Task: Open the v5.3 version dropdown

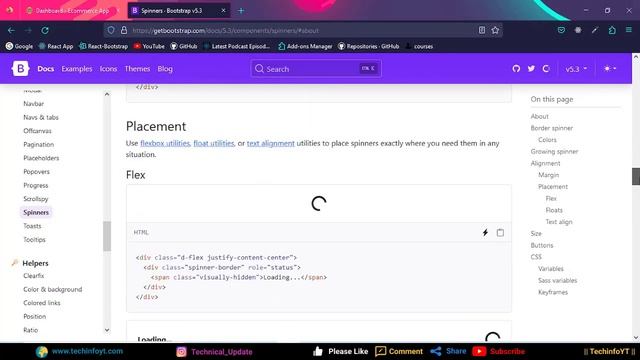Action: (576, 69)
